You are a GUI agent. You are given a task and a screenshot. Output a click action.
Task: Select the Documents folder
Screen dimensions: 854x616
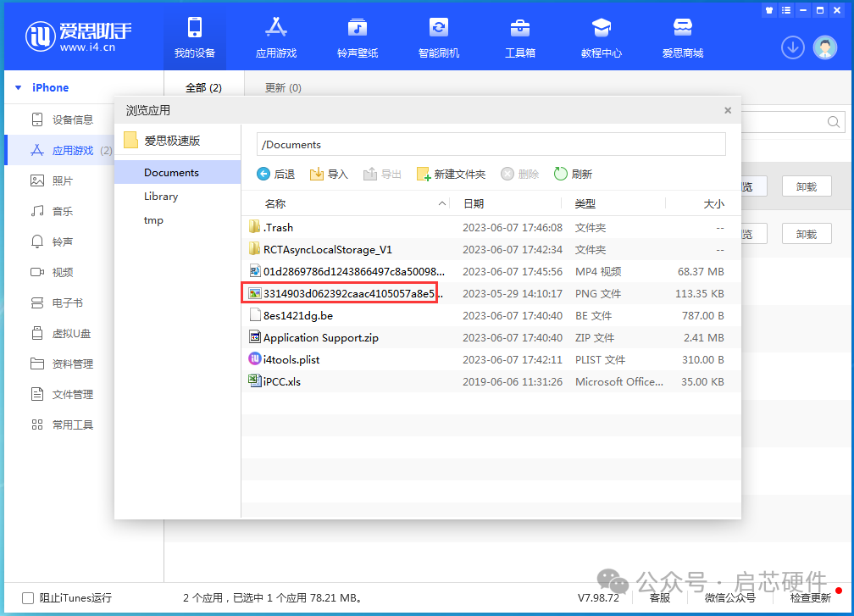click(x=178, y=172)
